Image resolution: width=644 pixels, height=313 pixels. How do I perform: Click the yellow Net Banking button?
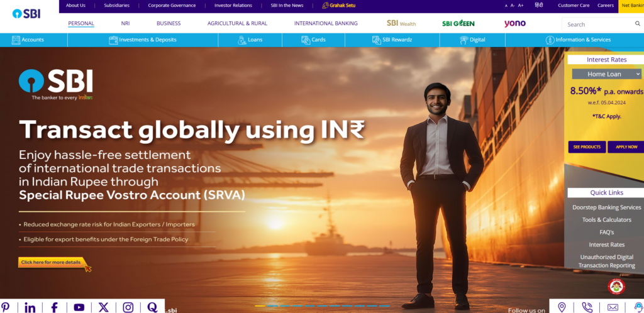[631, 6]
